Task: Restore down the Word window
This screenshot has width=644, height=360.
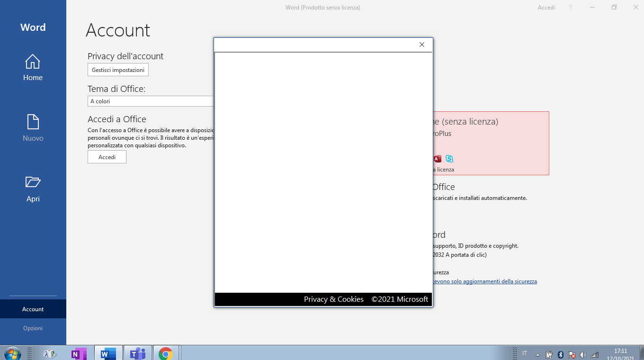Action: coord(614,8)
